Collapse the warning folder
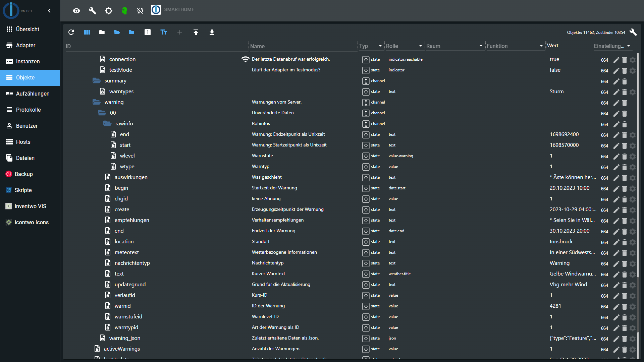The image size is (644, 362). click(97, 102)
